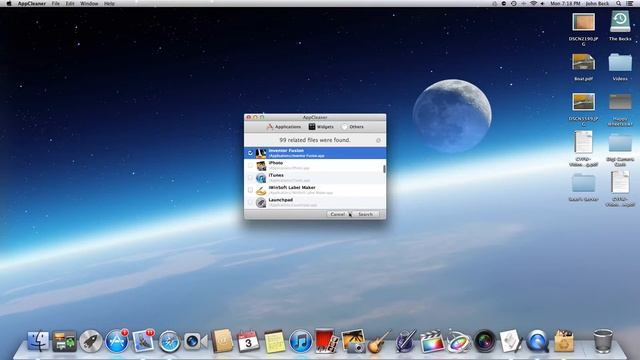This screenshot has width=640, height=360.
Task: Open Calendar from the Dock
Action: click(x=248, y=341)
